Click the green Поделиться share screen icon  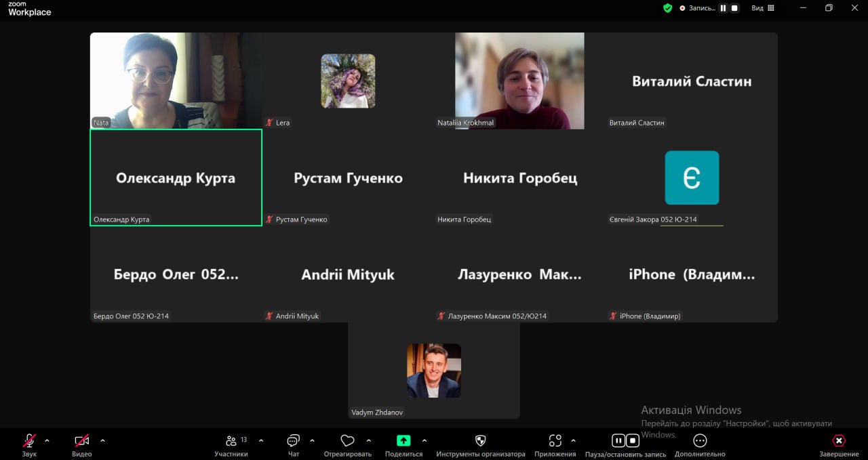(x=403, y=441)
